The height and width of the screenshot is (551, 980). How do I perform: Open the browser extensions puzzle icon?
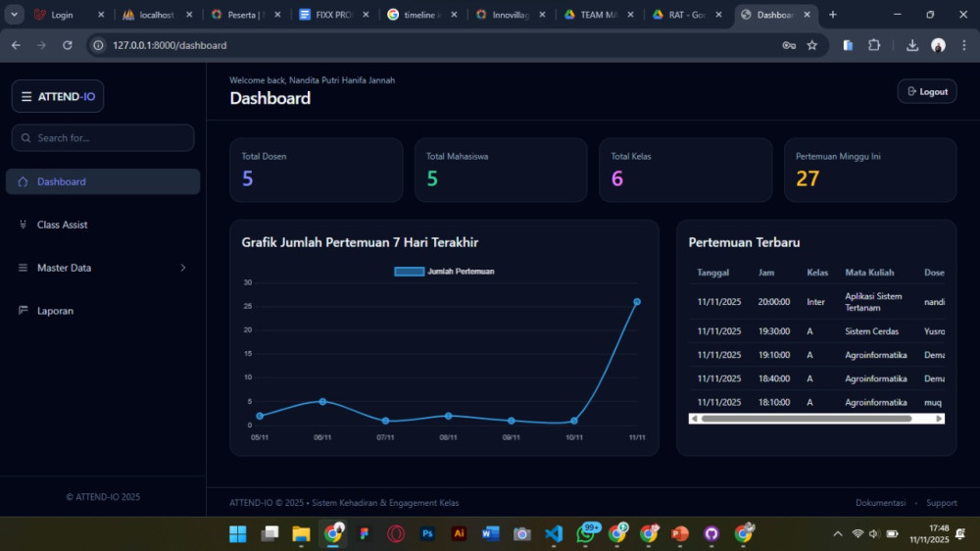874,45
